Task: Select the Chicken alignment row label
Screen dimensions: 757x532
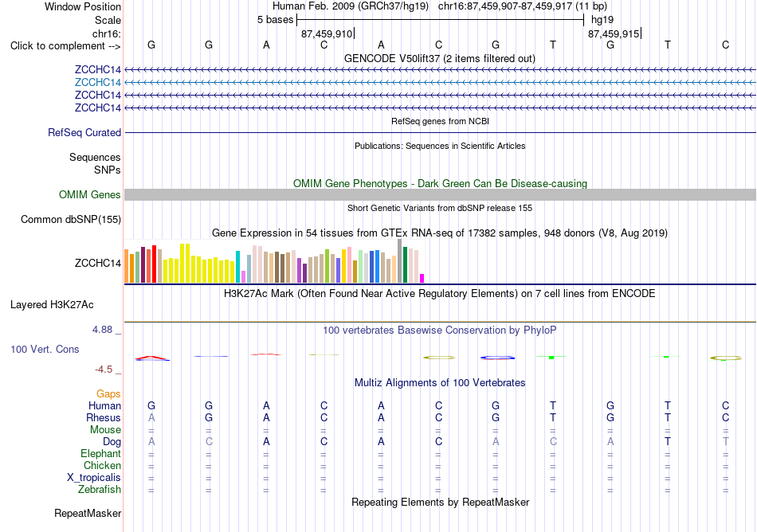Action: tap(102, 465)
